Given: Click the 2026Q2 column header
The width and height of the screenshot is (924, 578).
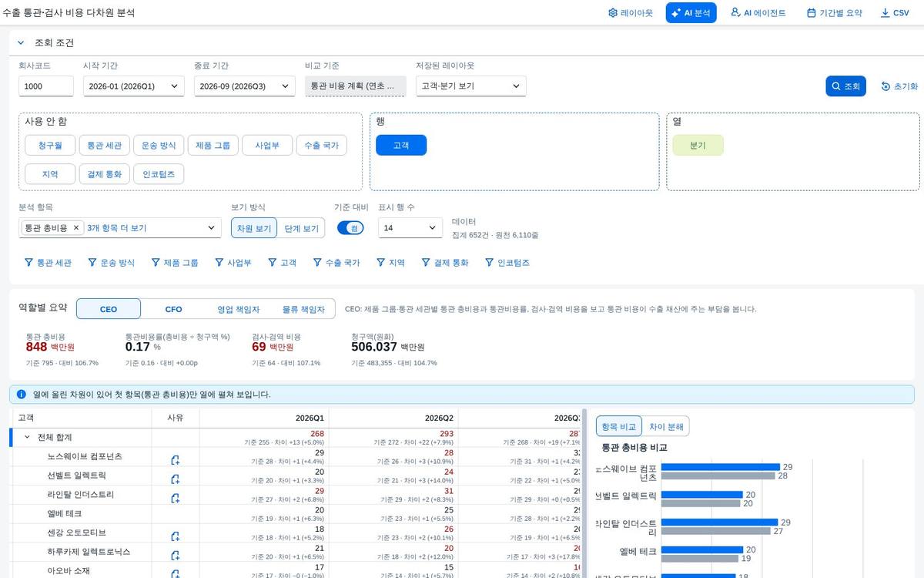Looking at the screenshot, I should (x=393, y=418).
